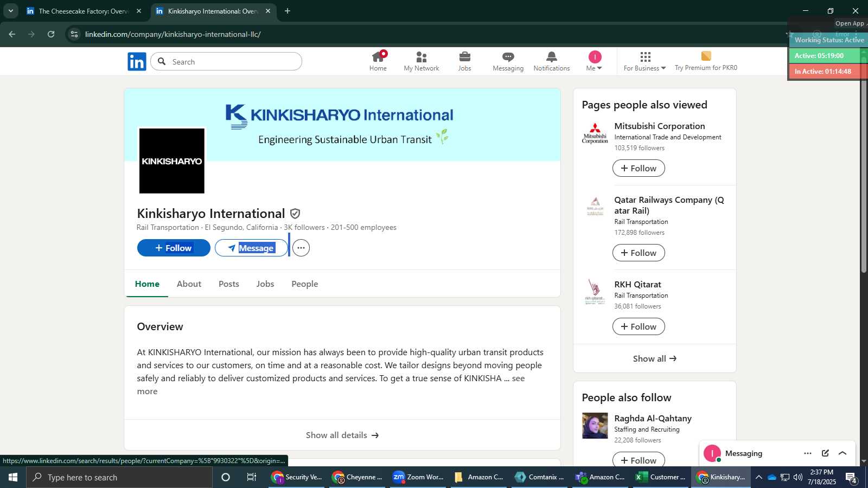This screenshot has width=868, height=488.
Task: Switch to the Posts tab
Action: tap(229, 284)
